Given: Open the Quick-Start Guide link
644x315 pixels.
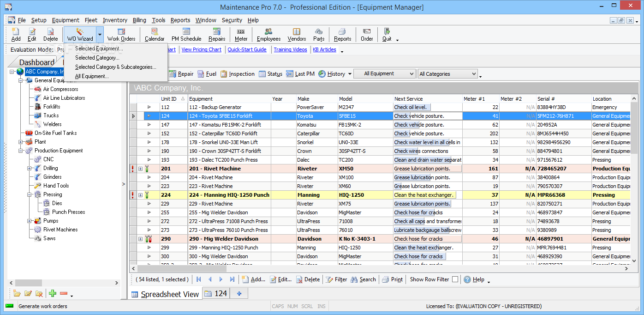Looking at the screenshot, I should (247, 49).
